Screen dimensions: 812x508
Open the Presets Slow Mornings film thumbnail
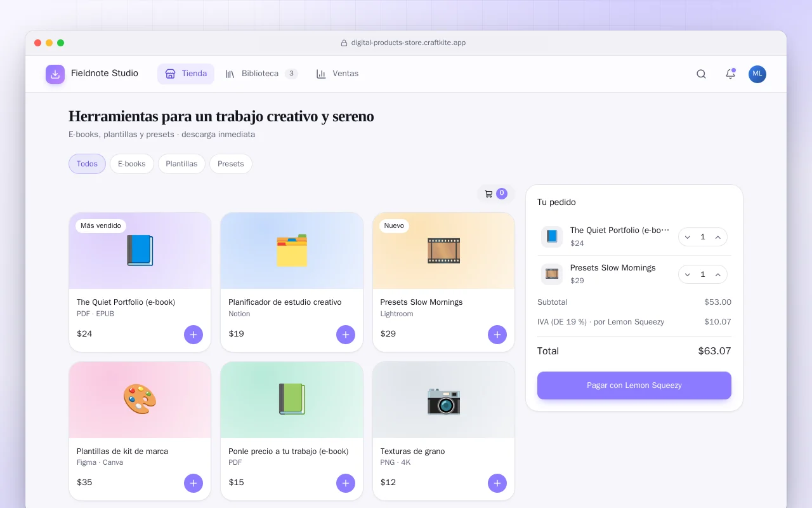click(x=443, y=251)
